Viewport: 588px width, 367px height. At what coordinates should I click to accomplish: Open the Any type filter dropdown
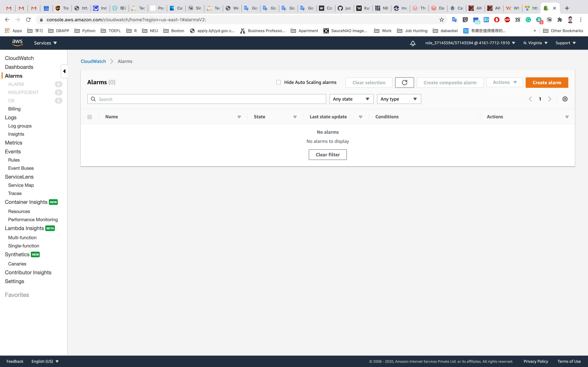[399, 99]
